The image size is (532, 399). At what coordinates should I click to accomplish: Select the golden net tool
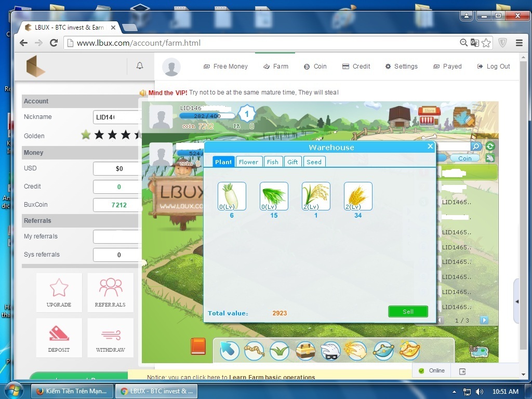409,351
